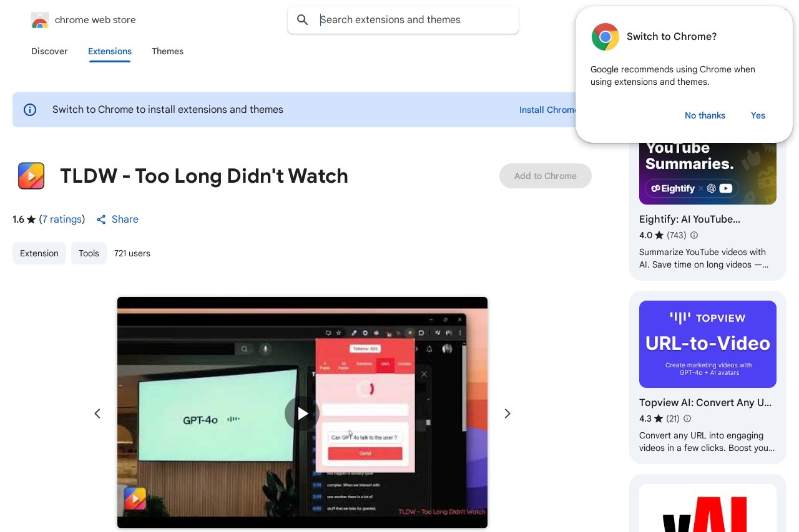
Task: Click the Chrome logo in popup
Action: coord(605,37)
